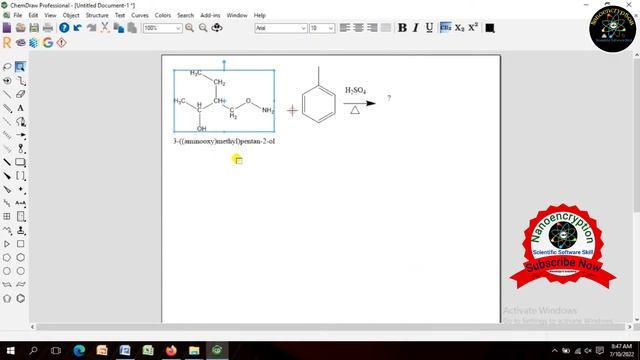
Task: Click the black color swatch
Action: point(490,28)
